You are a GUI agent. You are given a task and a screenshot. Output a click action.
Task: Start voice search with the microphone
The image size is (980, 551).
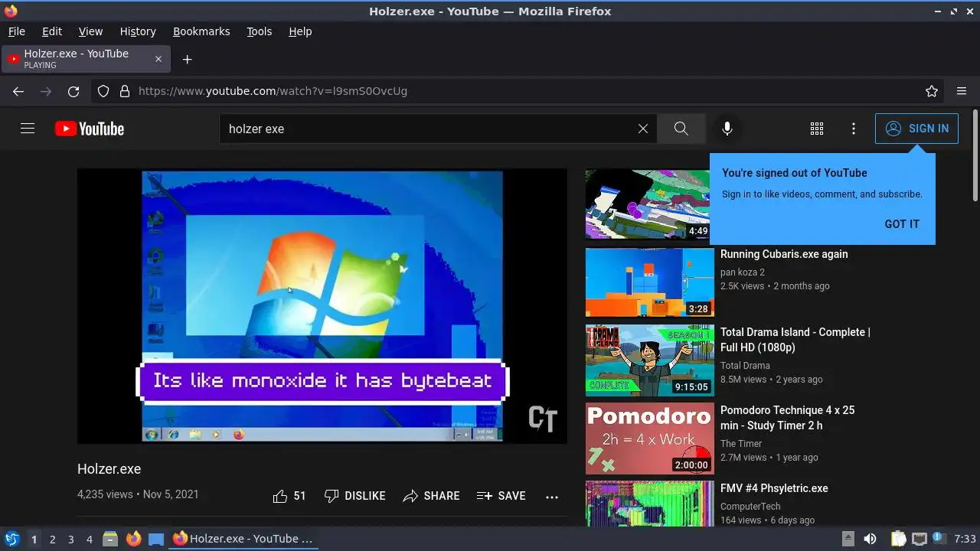click(727, 129)
